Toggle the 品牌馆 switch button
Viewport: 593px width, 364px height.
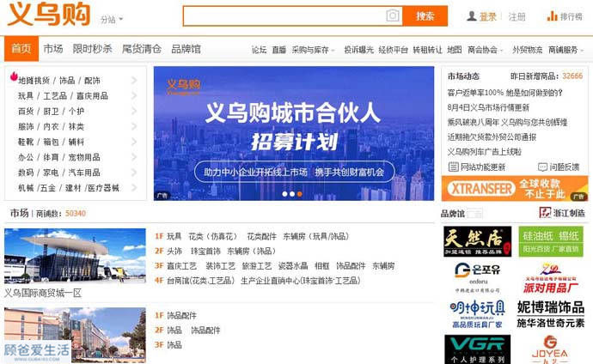click(x=474, y=214)
